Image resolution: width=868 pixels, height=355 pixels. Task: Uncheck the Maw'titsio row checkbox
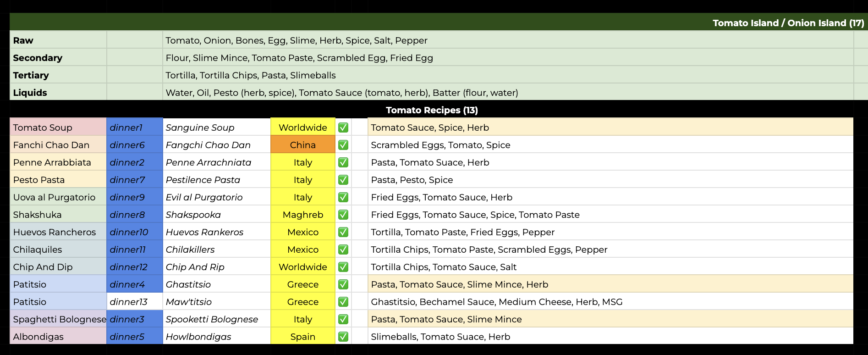(x=343, y=302)
